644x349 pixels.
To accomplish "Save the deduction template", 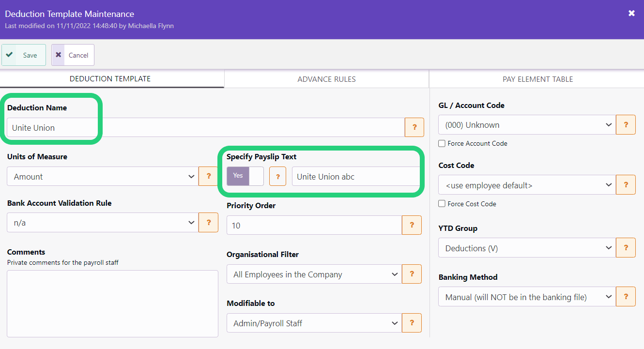I will click(24, 55).
